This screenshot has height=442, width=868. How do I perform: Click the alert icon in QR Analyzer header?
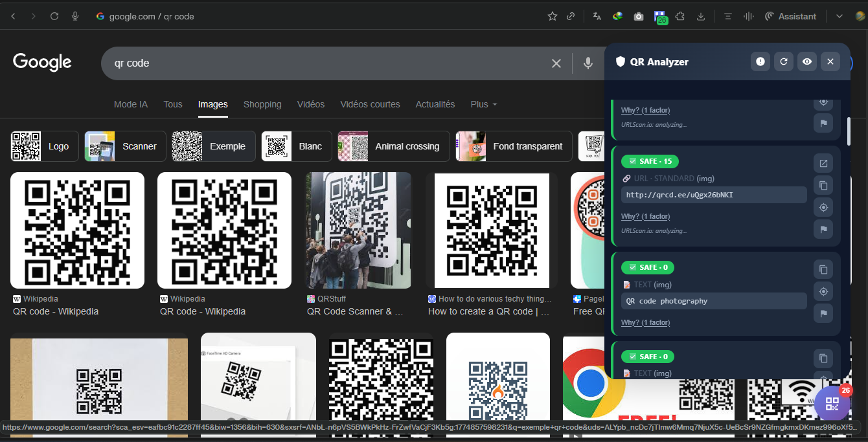pyautogui.click(x=760, y=61)
